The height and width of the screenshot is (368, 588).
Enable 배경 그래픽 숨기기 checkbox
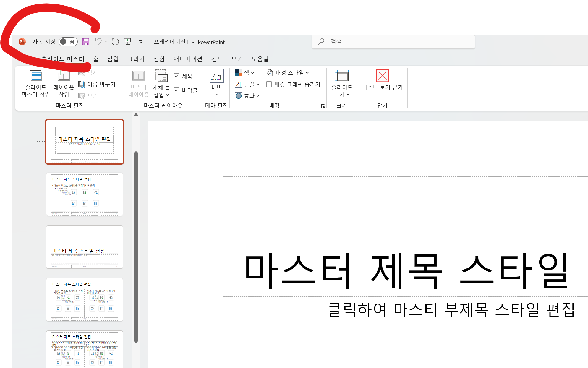(269, 84)
